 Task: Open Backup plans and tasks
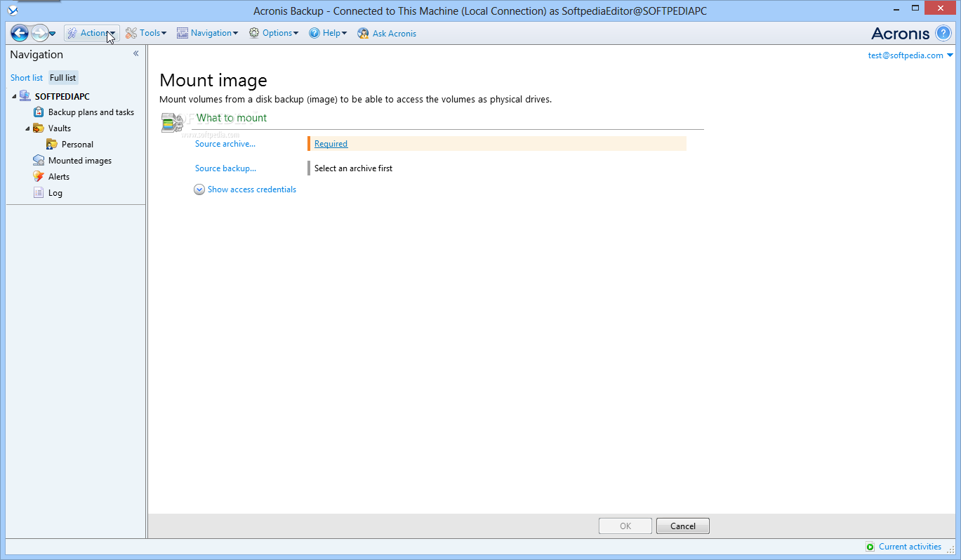91,112
